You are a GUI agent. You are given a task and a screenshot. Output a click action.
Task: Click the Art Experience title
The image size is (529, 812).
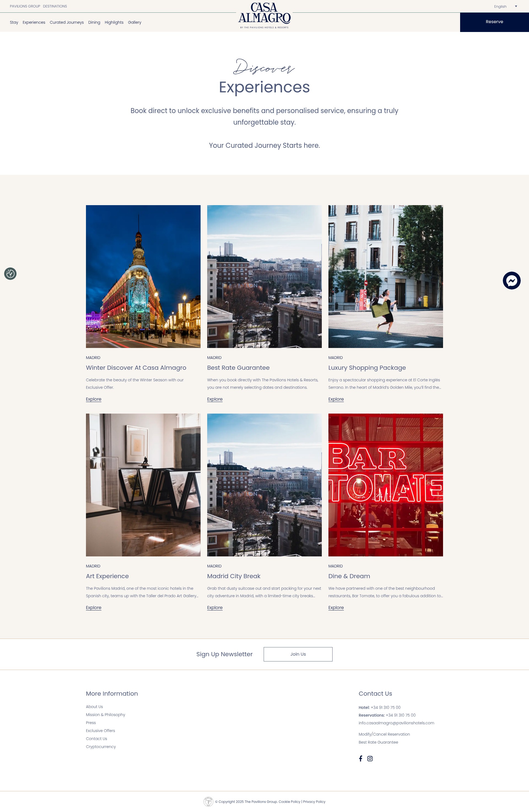tap(107, 576)
